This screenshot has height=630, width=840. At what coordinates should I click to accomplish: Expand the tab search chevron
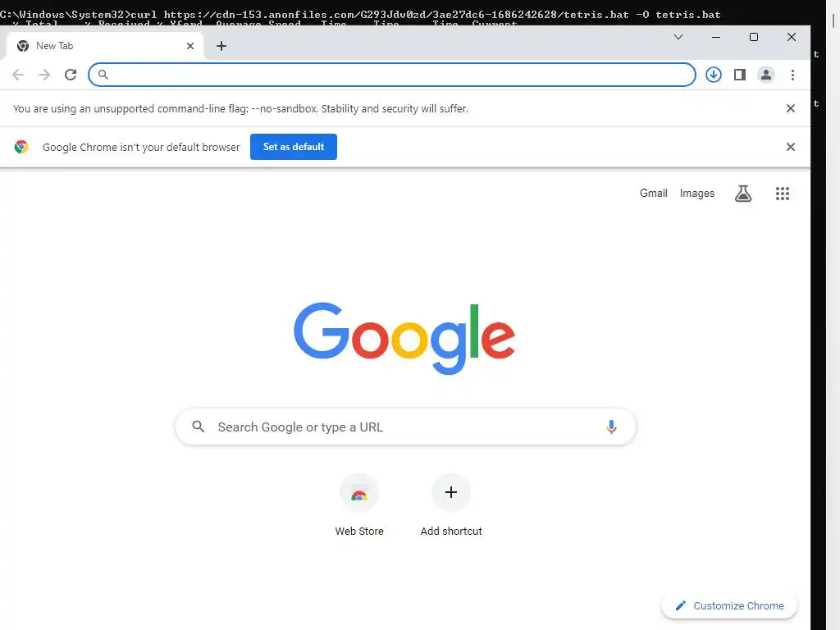[x=678, y=37]
